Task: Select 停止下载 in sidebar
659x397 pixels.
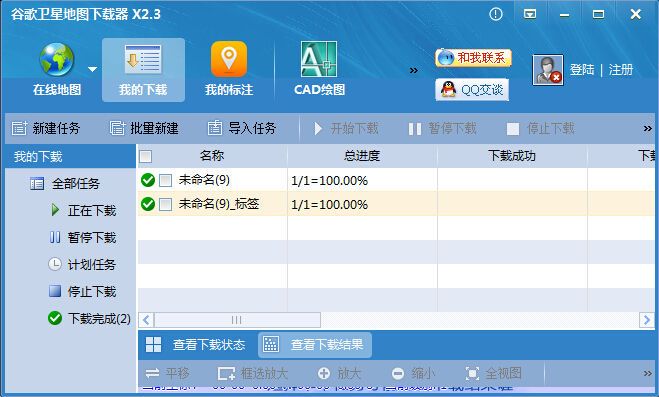Action: coord(83,292)
